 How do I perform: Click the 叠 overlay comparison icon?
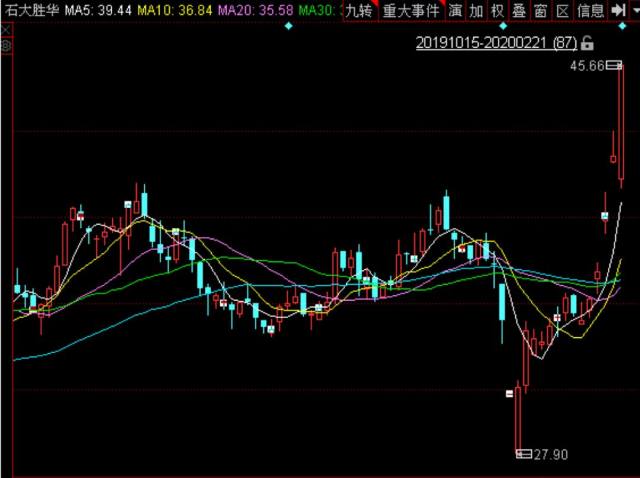(x=518, y=11)
